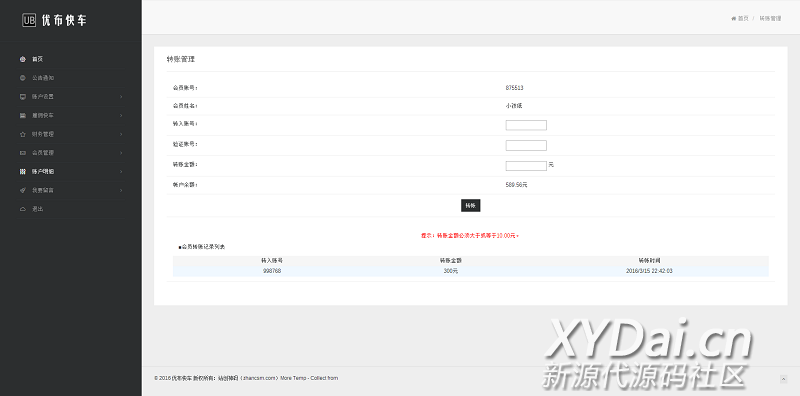
Task: Click the 账户设置 monitor icon
Action: click(x=22, y=96)
